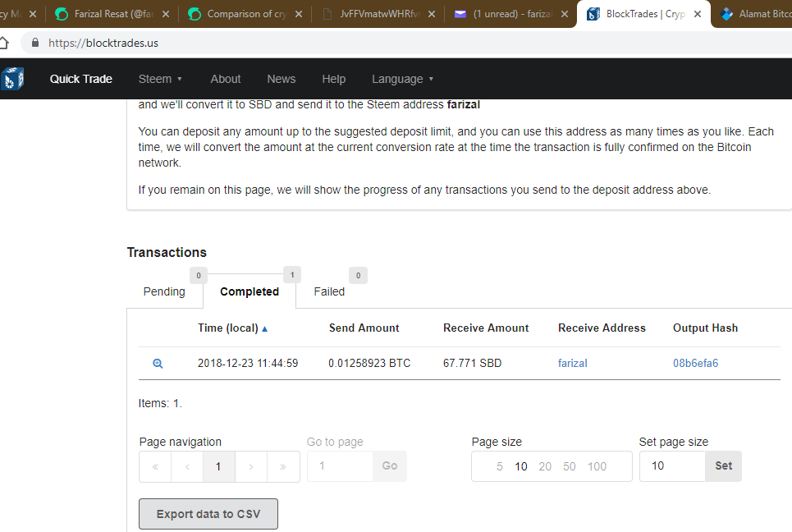792x532 pixels.
Task: Set page size to 20
Action: tap(545, 466)
